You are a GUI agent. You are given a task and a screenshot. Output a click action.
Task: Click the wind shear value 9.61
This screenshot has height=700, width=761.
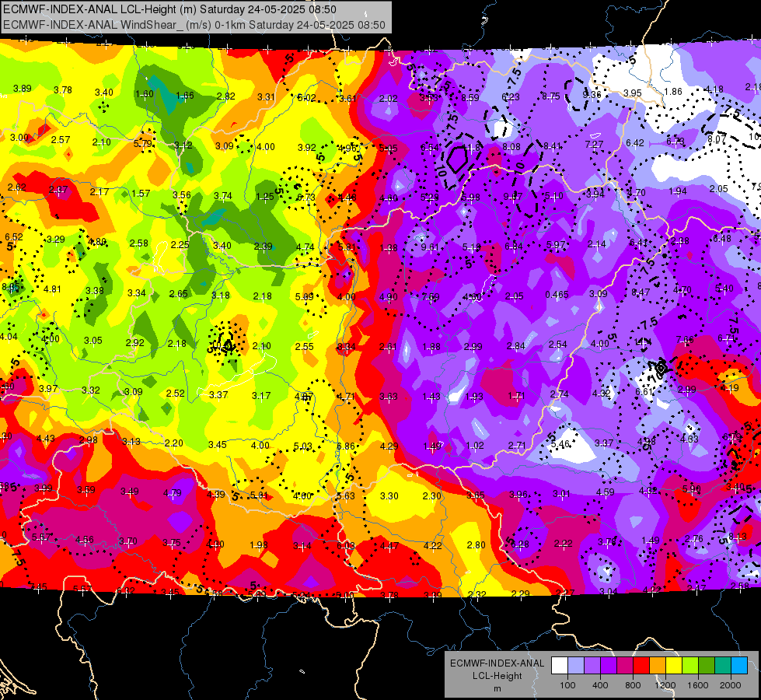[x=430, y=247]
